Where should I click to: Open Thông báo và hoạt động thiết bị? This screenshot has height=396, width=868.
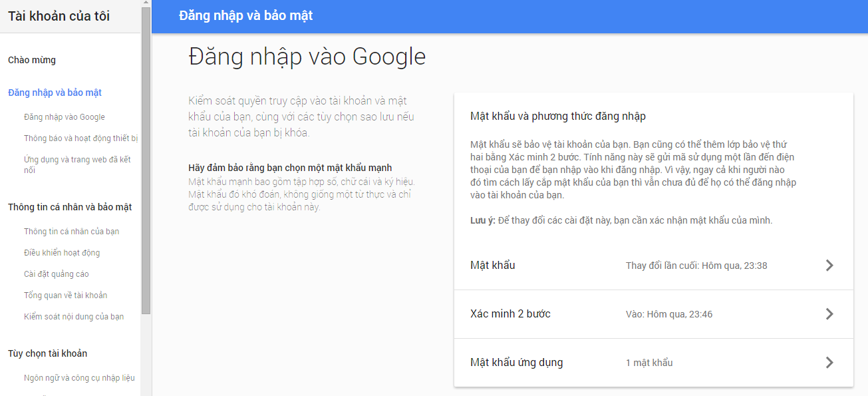click(80, 138)
